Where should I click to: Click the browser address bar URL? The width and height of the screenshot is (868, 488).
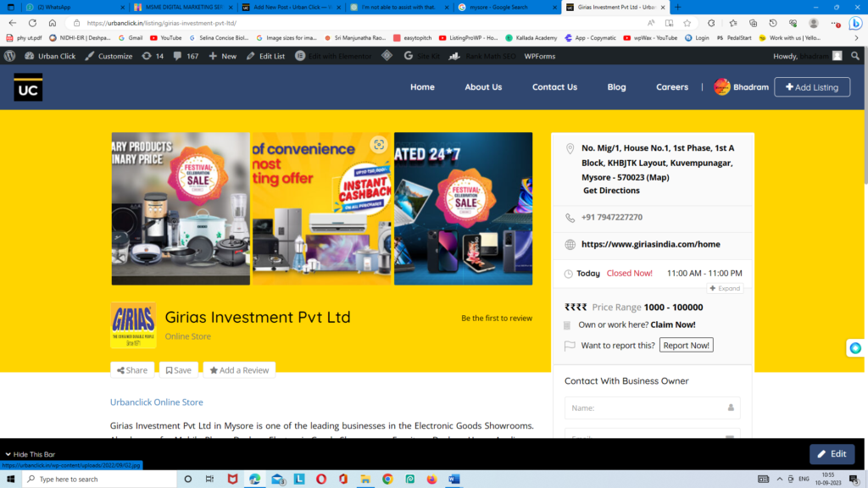coord(162,23)
